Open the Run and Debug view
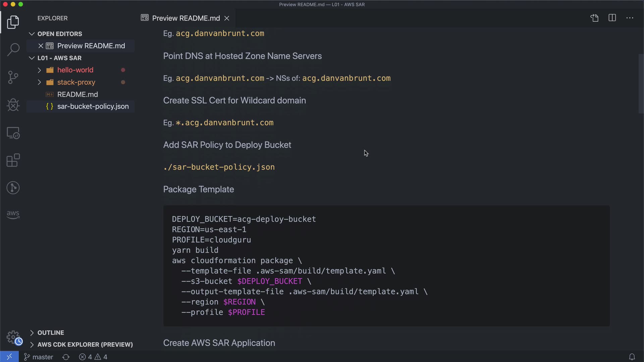 (x=13, y=105)
